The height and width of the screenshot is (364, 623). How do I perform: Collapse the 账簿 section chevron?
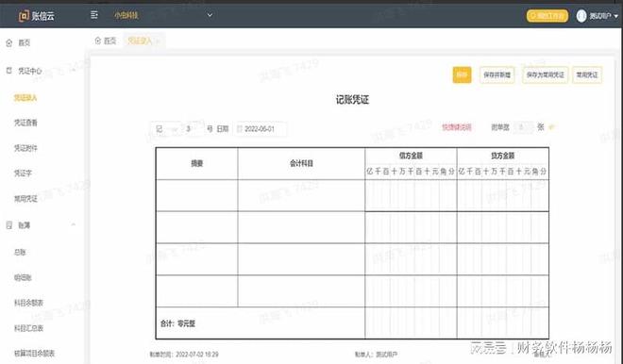click(x=74, y=224)
